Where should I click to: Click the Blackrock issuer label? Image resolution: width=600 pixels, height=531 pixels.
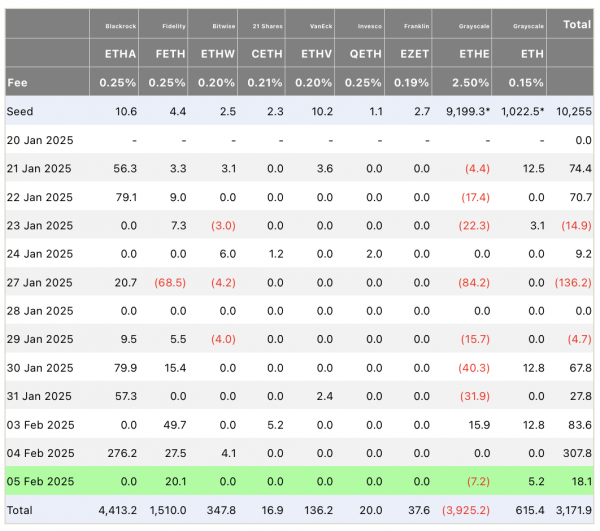click(121, 26)
